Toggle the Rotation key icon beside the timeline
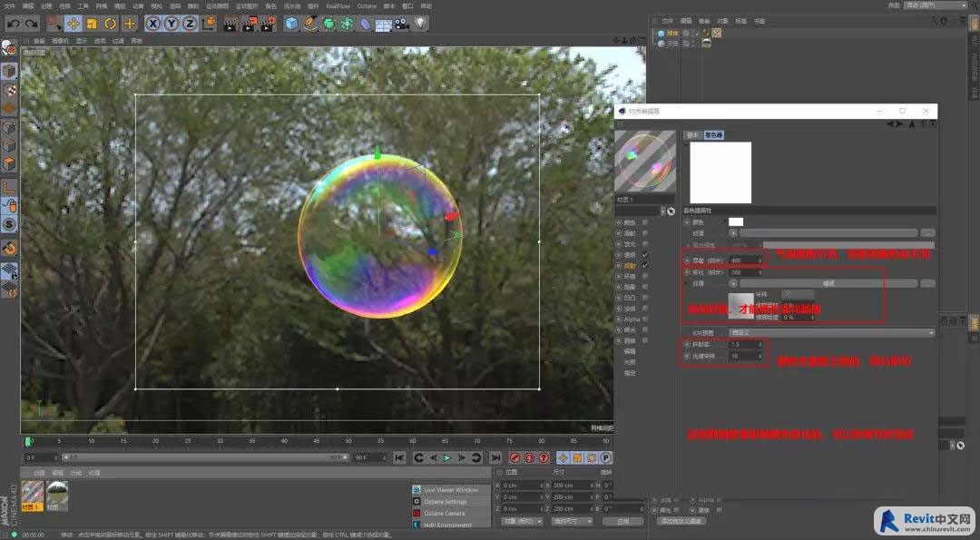Viewport: 980px width, 540px height. pos(592,458)
